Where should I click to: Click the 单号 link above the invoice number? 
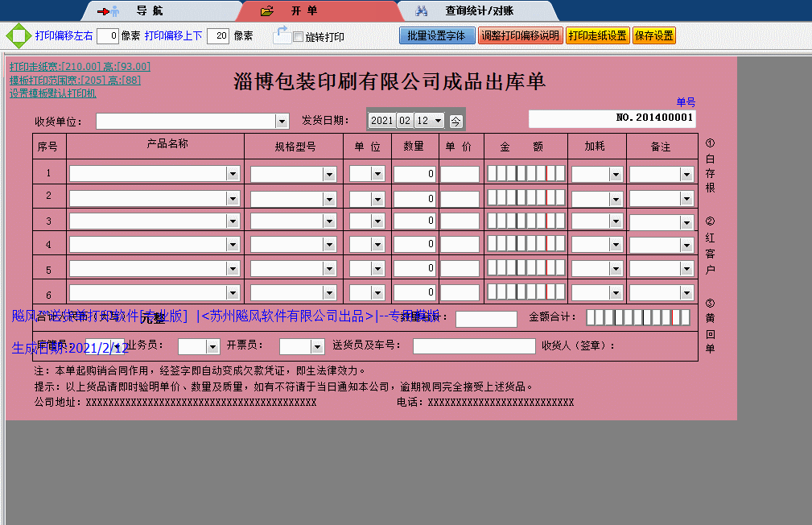[x=686, y=102]
